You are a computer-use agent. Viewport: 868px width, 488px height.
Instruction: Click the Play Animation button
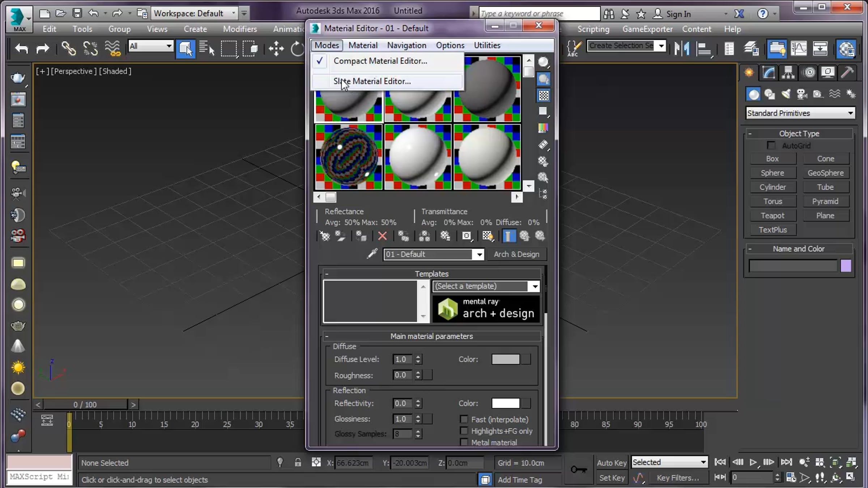[x=753, y=462]
